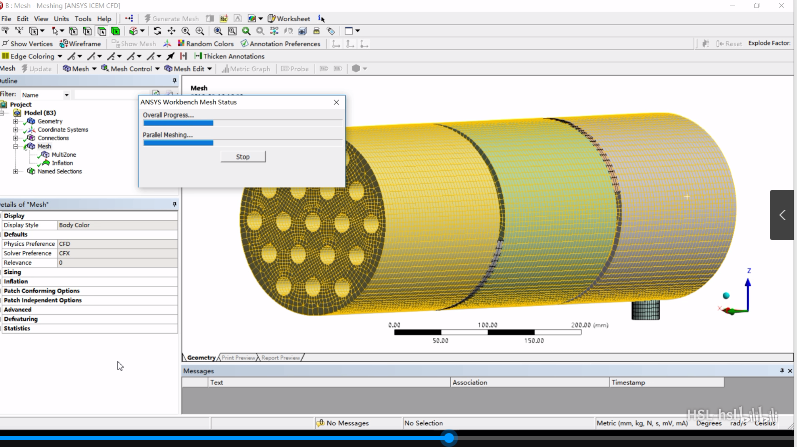Expand the Geometry tree node
The image size is (797, 447).
coord(15,122)
